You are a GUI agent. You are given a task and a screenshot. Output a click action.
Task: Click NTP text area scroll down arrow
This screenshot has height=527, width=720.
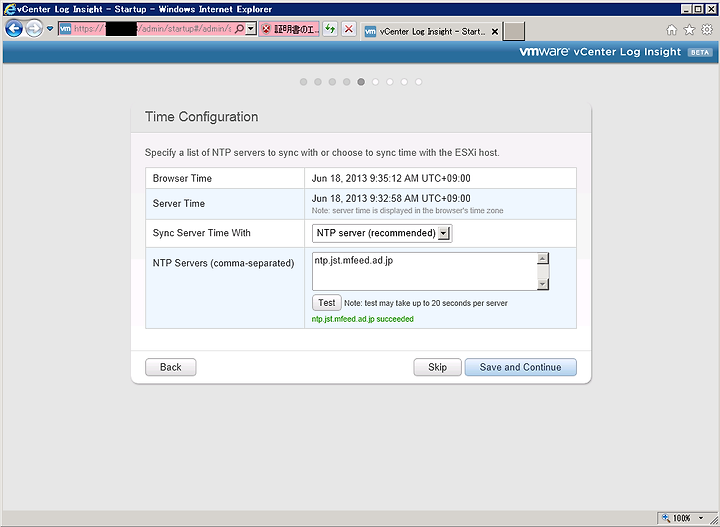[543, 285]
